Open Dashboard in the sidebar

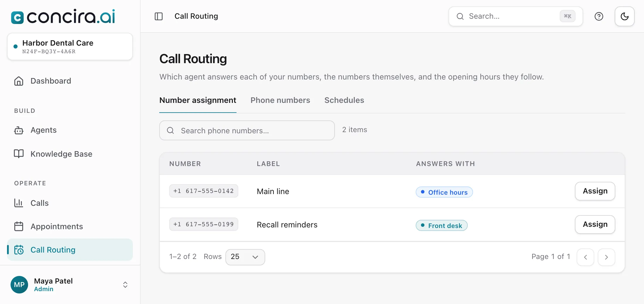pos(70,81)
